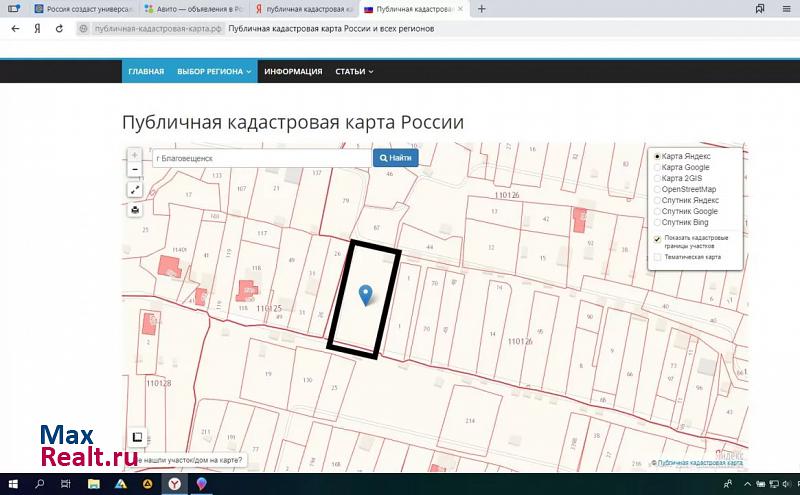Select Карта Google map layer

point(657,168)
